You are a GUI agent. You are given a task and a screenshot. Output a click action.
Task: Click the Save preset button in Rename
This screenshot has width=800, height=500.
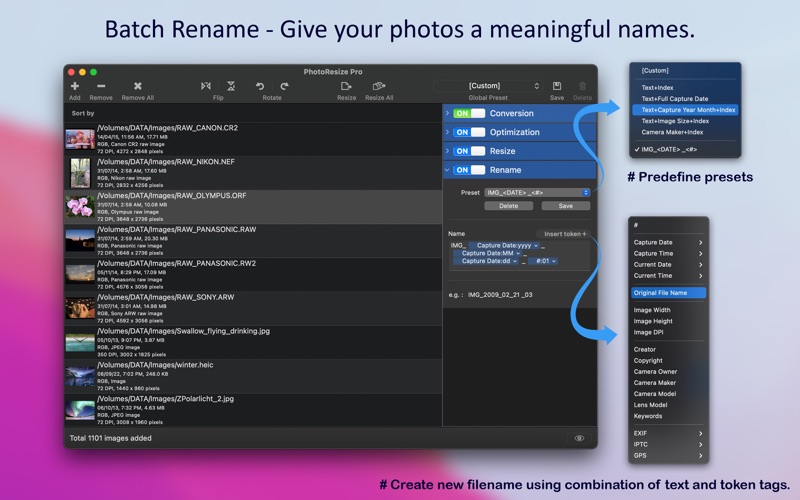click(565, 206)
